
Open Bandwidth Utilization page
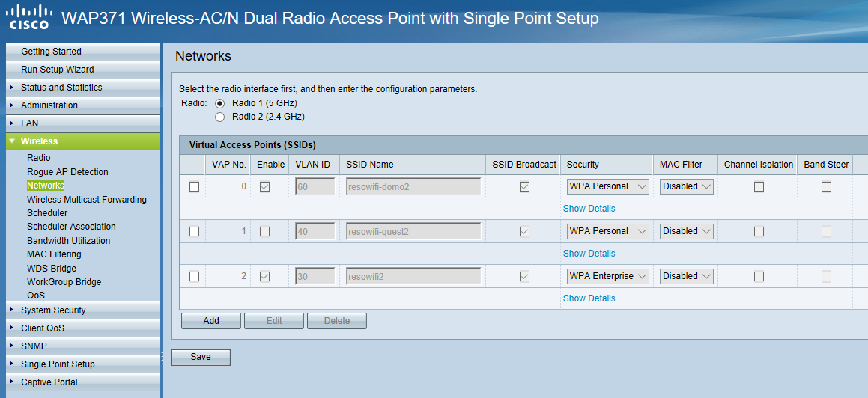tap(69, 241)
